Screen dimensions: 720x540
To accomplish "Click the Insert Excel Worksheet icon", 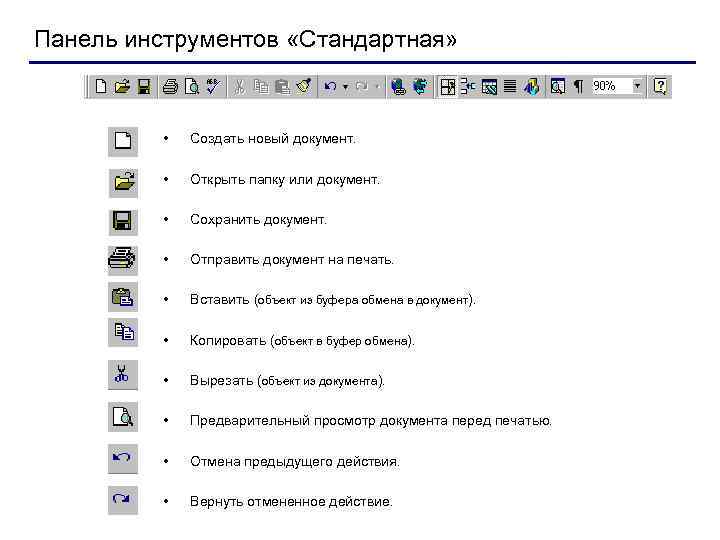I will pos(489,86).
